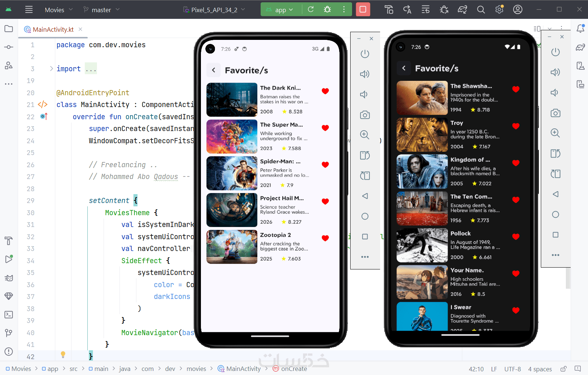Open the Kingdom of Heaven movie thumbnail

[422, 172]
